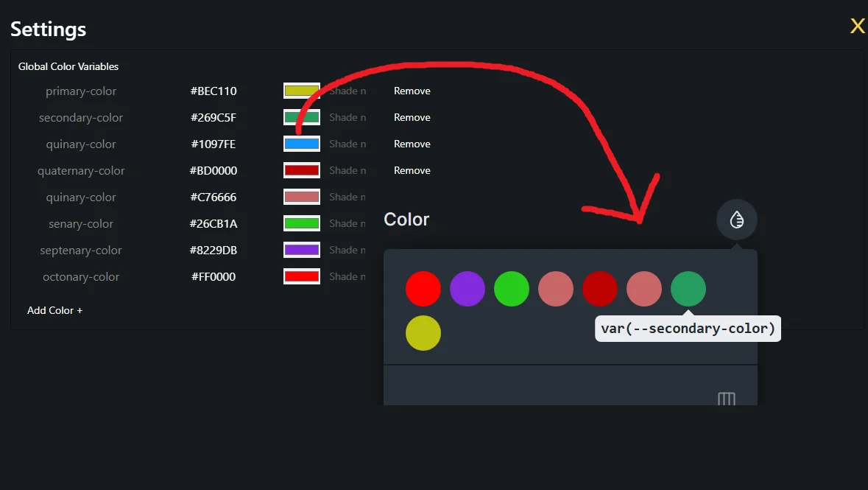Select the purple circle in the palette
The height and width of the screenshot is (490, 868).
(x=467, y=289)
